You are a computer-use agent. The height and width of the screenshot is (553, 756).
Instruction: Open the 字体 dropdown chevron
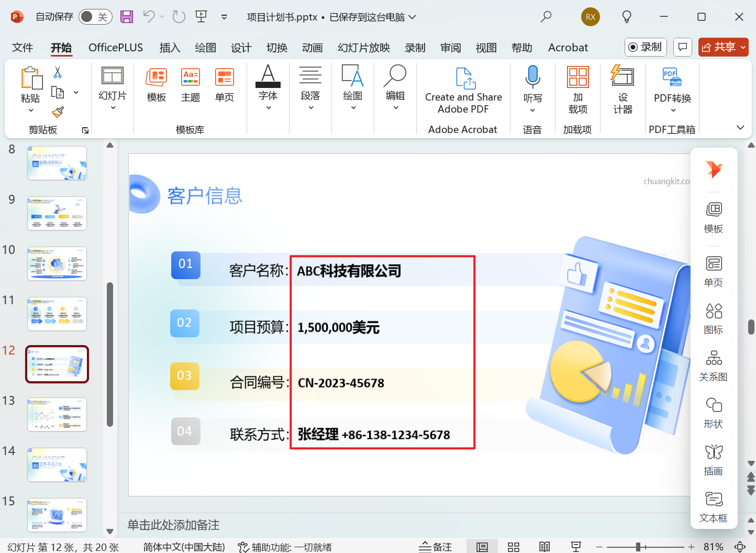pyautogui.click(x=268, y=108)
